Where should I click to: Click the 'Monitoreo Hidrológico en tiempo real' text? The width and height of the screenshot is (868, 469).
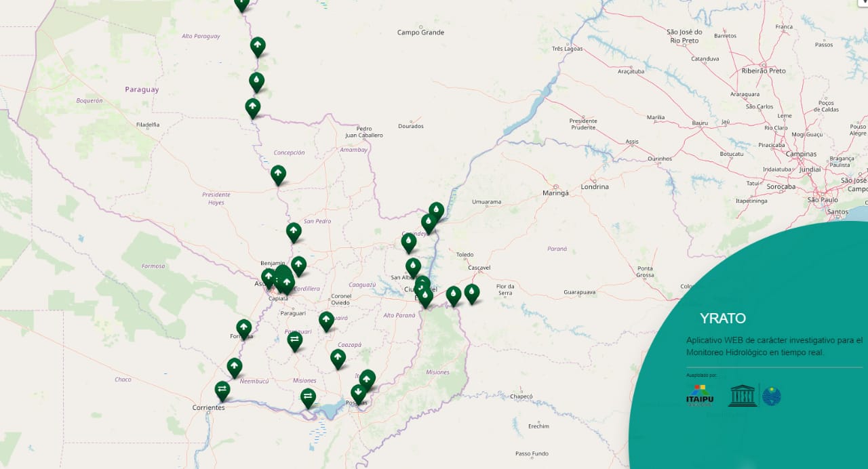pos(755,352)
